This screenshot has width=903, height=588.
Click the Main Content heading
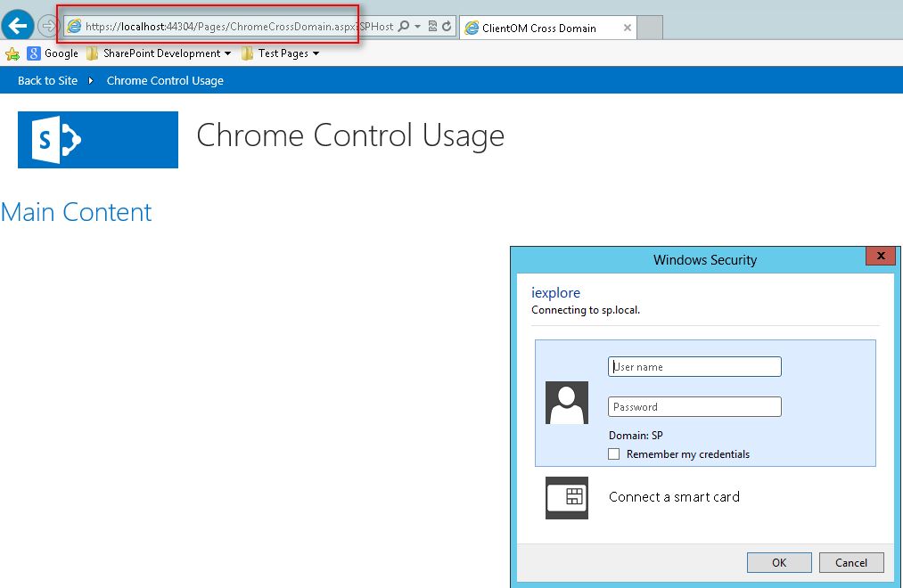tap(76, 212)
